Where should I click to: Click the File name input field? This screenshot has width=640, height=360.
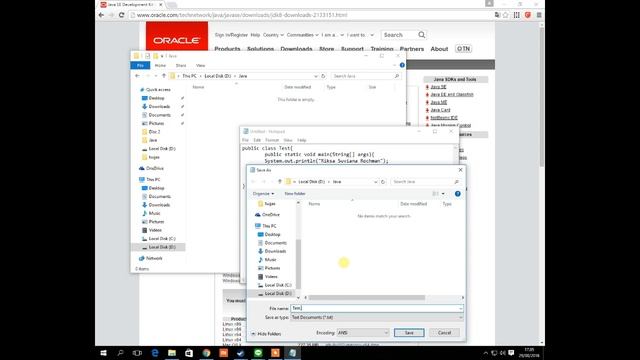coord(377,308)
